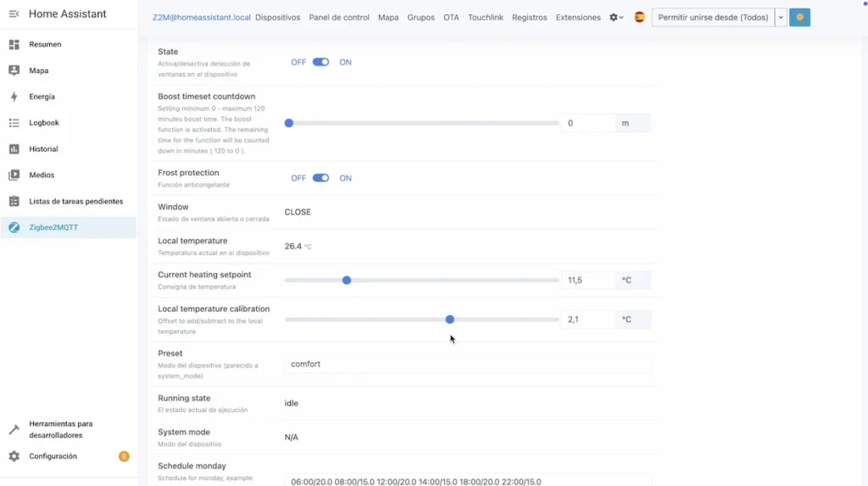Viewport: 868px width, 486px height.
Task: Open Medios media icon in sidebar
Action: tap(14, 176)
